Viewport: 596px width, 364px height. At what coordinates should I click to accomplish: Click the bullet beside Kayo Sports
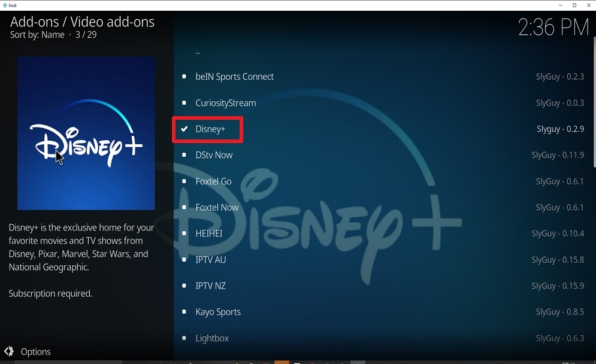click(184, 311)
